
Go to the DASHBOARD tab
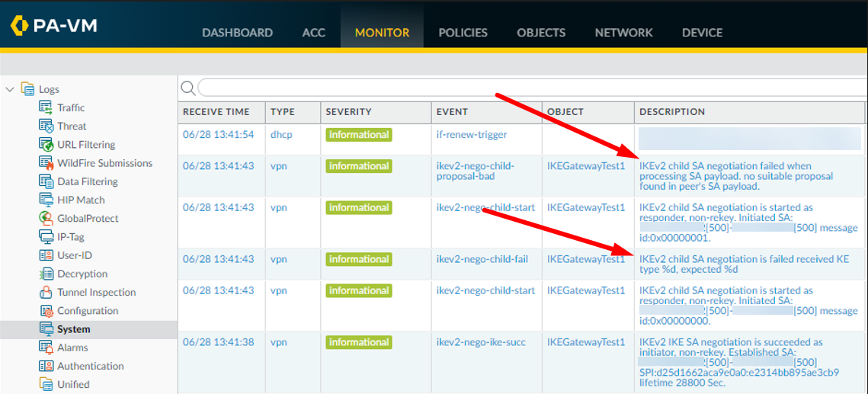point(237,33)
